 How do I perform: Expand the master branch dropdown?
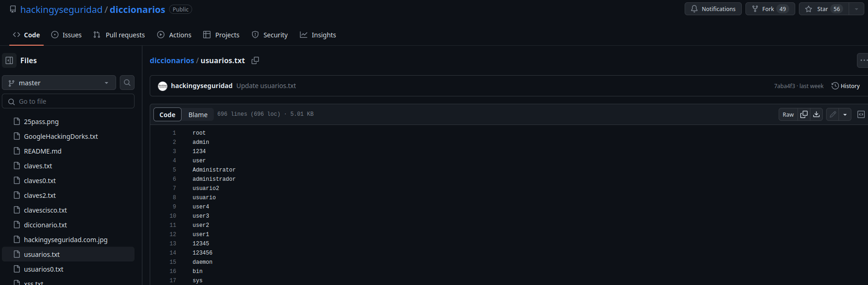59,83
